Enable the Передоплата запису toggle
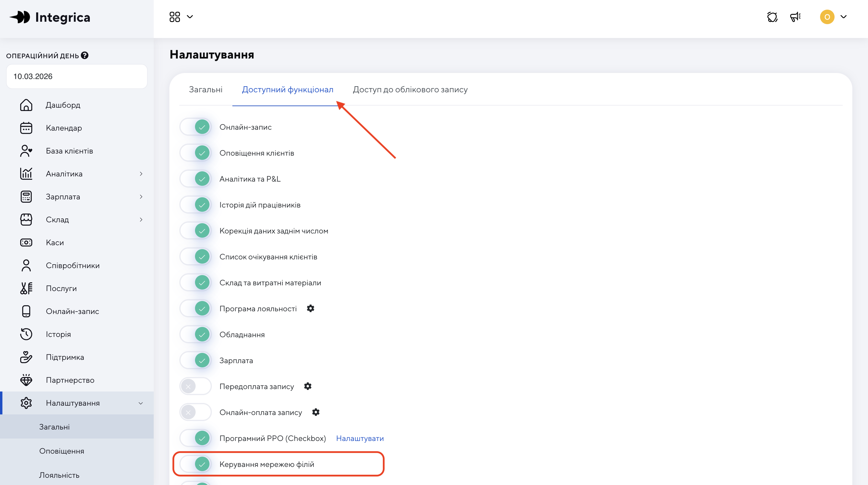868x485 pixels. tap(196, 386)
